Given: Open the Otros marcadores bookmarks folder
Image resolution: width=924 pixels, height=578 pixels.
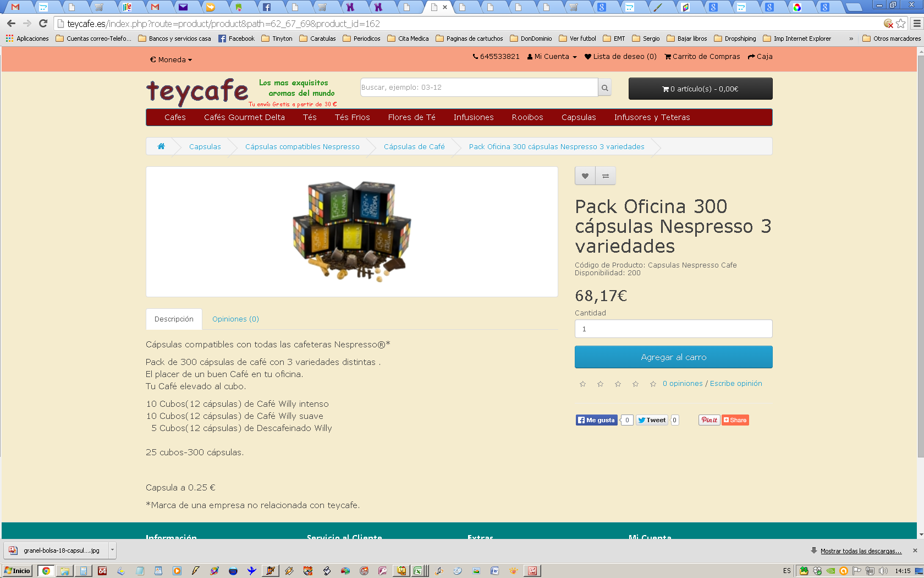Looking at the screenshot, I should tap(892, 39).
